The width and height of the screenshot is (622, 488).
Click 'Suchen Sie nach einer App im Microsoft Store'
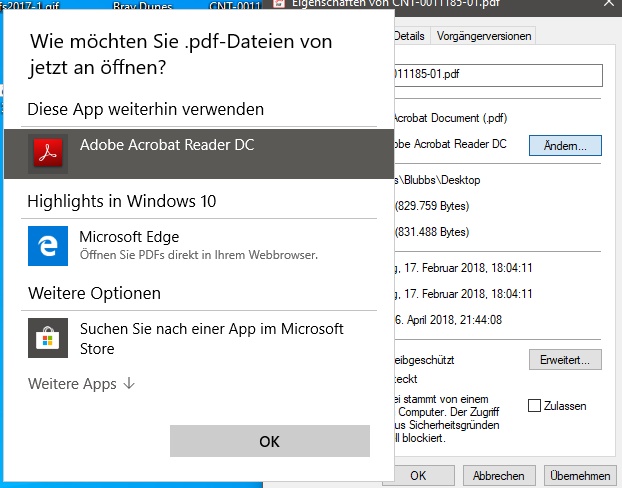(x=212, y=338)
